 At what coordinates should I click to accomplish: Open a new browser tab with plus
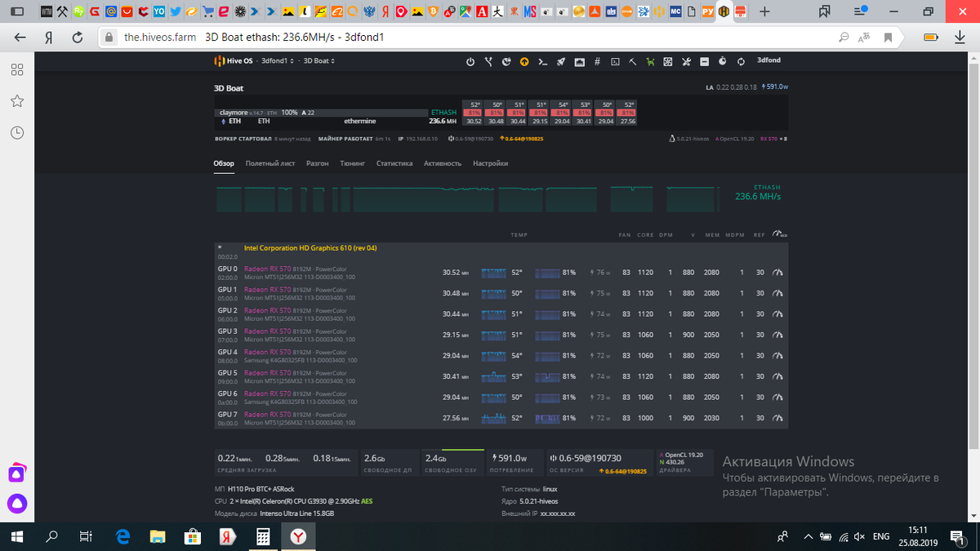click(764, 11)
